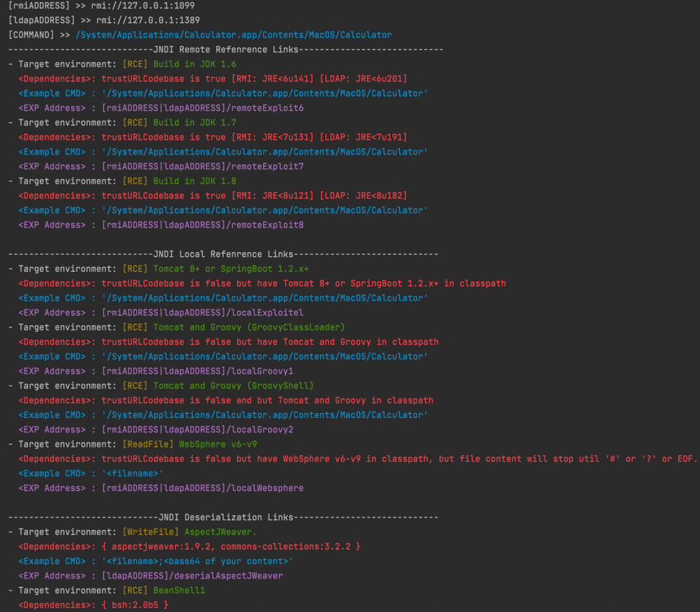Select the remoteExploit6 EXP address
Viewport: 700px width, 612px height.
[161, 108]
